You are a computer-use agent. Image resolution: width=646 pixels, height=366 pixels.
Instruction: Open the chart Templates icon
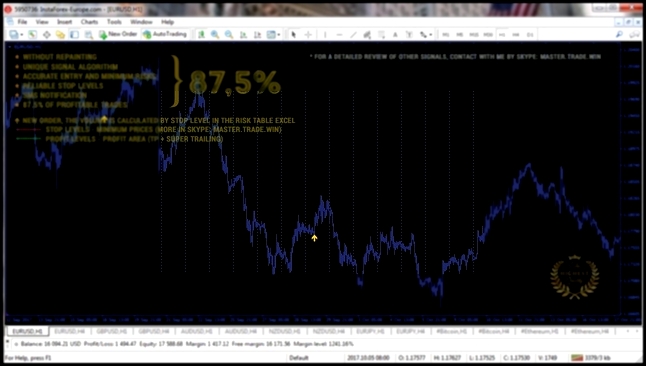click(271, 35)
